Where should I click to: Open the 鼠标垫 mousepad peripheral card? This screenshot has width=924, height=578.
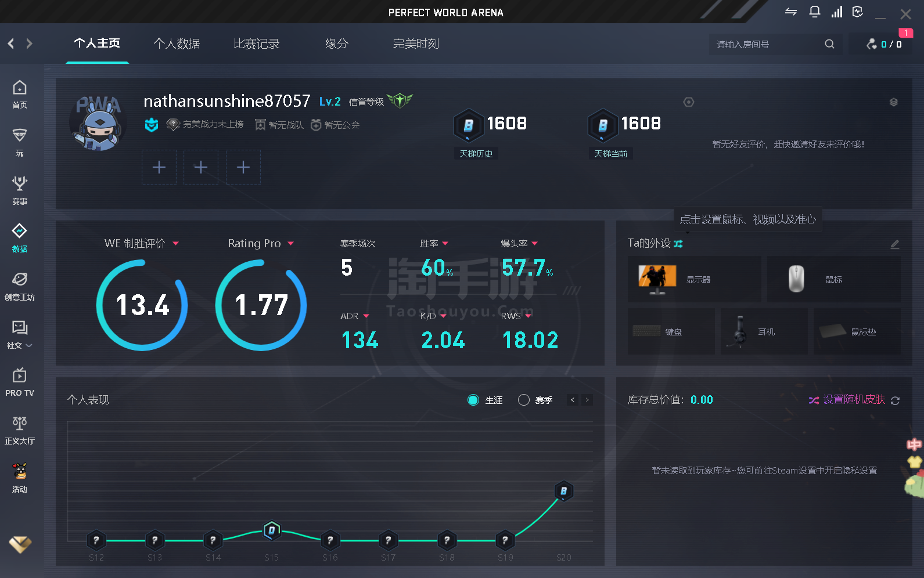click(x=857, y=331)
